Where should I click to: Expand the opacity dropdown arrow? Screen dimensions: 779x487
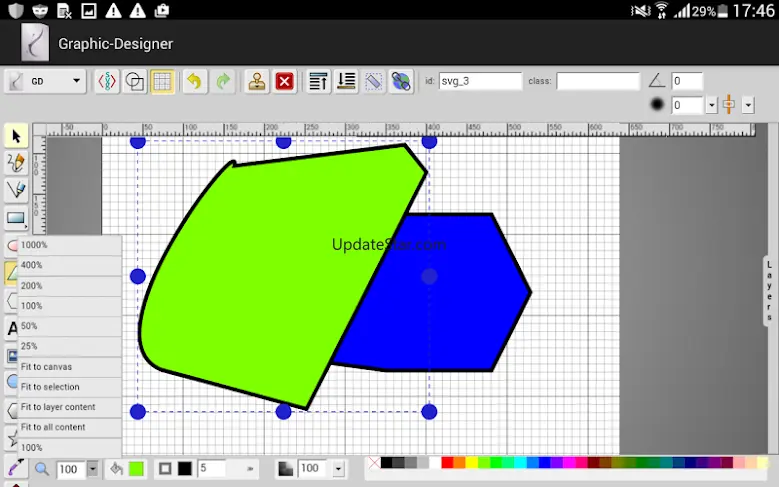coord(338,469)
